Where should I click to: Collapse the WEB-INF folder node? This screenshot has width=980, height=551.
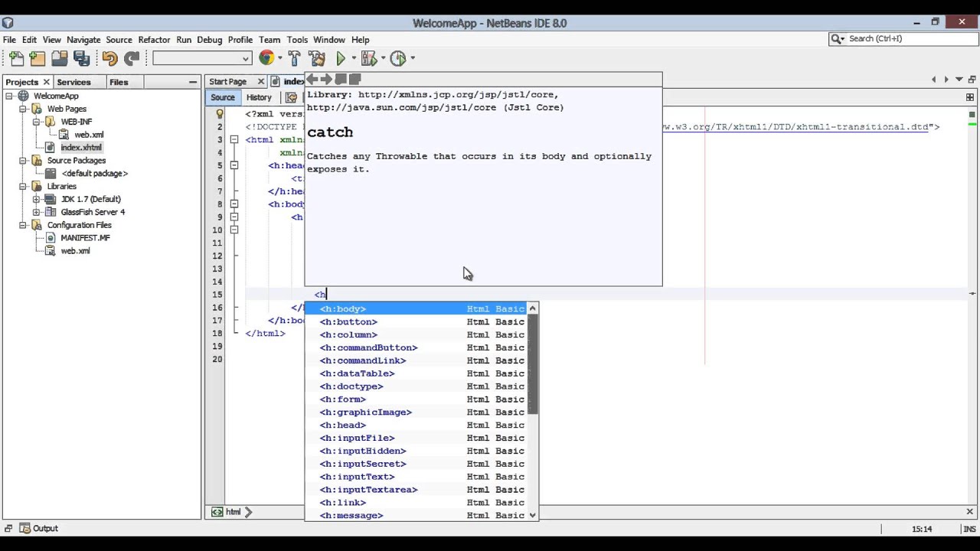36,122
